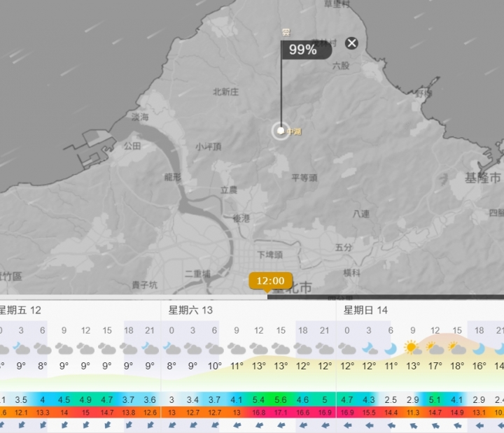Image resolution: width=504 pixels, height=433 pixels.
Task: Click the 15.5 wind gust cell
Action: [369, 413]
